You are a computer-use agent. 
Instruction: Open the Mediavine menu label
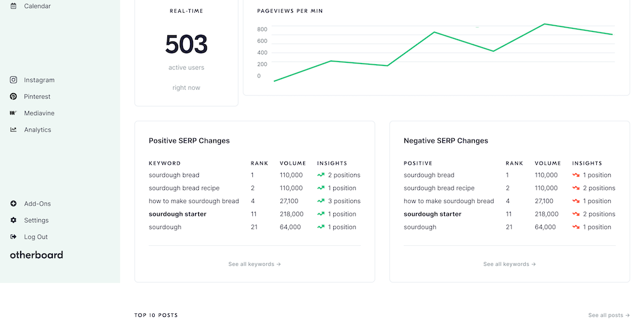click(x=39, y=113)
